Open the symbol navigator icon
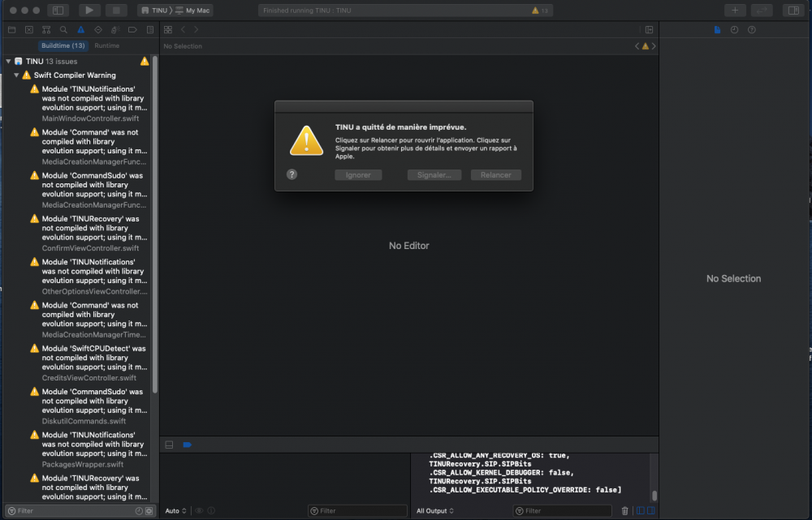This screenshot has height=520, width=812. 46,30
